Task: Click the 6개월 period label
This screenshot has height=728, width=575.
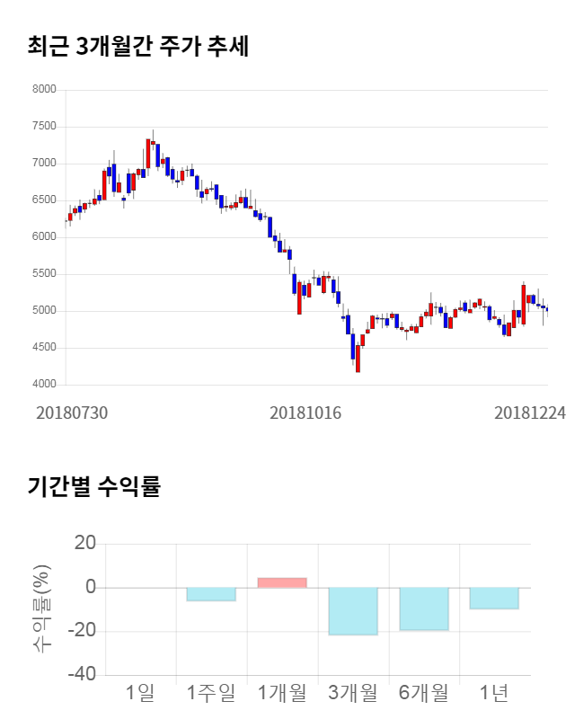Action: 424,693
